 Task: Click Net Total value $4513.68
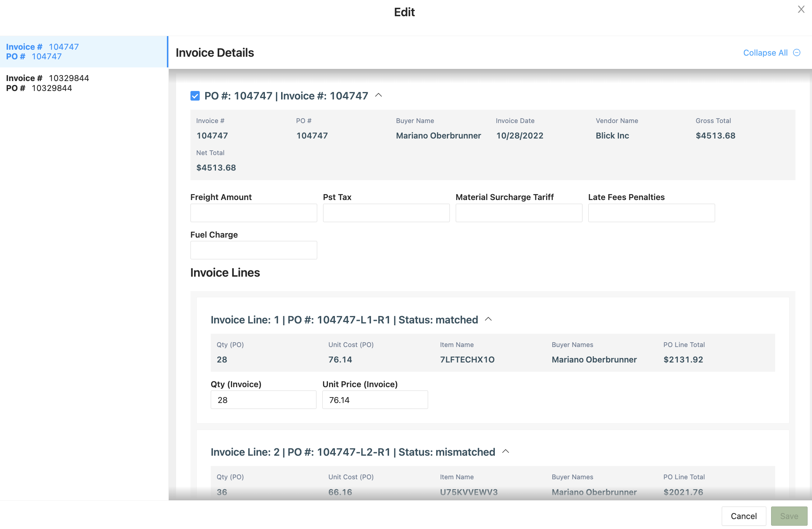click(x=216, y=168)
